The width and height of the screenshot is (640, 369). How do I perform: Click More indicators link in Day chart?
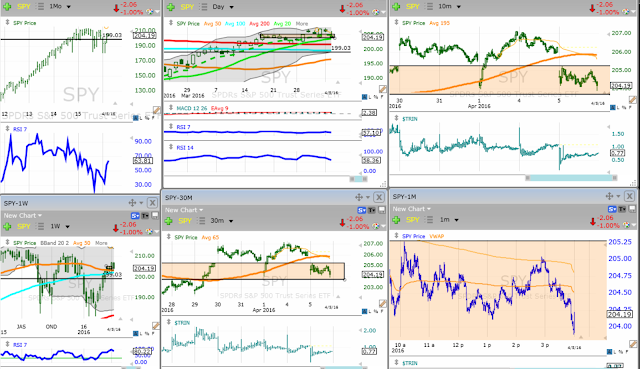[x=302, y=24]
